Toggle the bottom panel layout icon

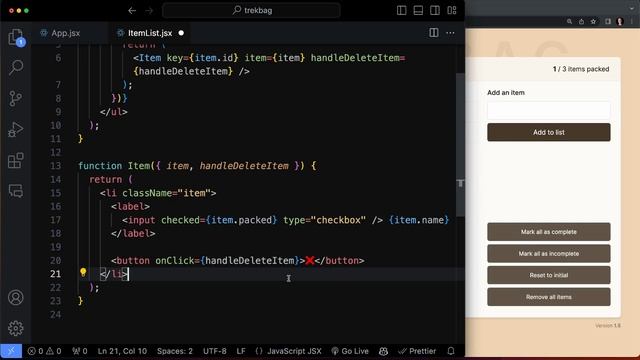coord(418,11)
